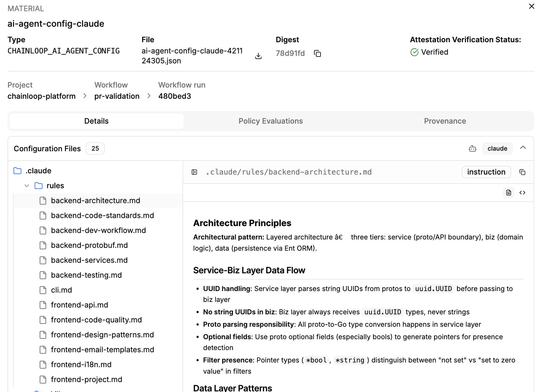The height and width of the screenshot is (392, 546).
Task: Collapse the file tree sidebar panel
Action: tap(194, 172)
